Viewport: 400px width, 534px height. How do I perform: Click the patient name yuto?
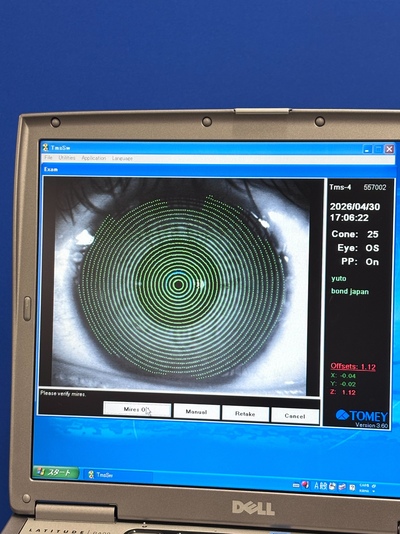point(339,279)
